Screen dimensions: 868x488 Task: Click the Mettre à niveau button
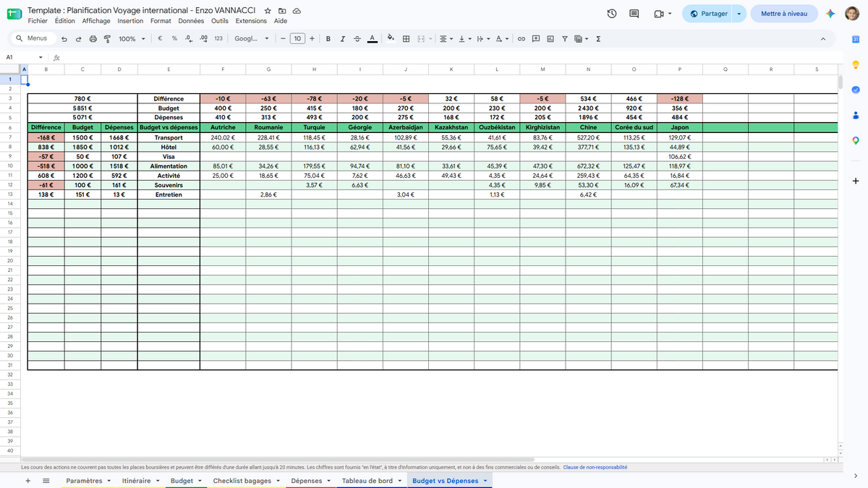[784, 14]
